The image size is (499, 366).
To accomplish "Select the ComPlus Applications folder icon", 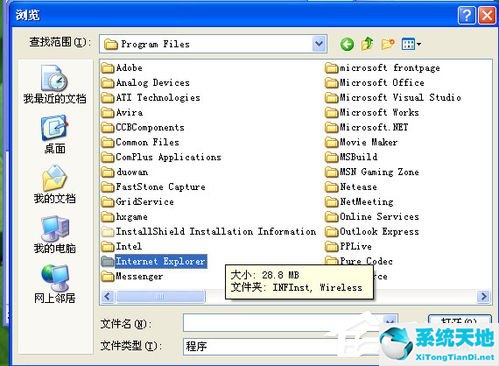I will click(x=107, y=157).
